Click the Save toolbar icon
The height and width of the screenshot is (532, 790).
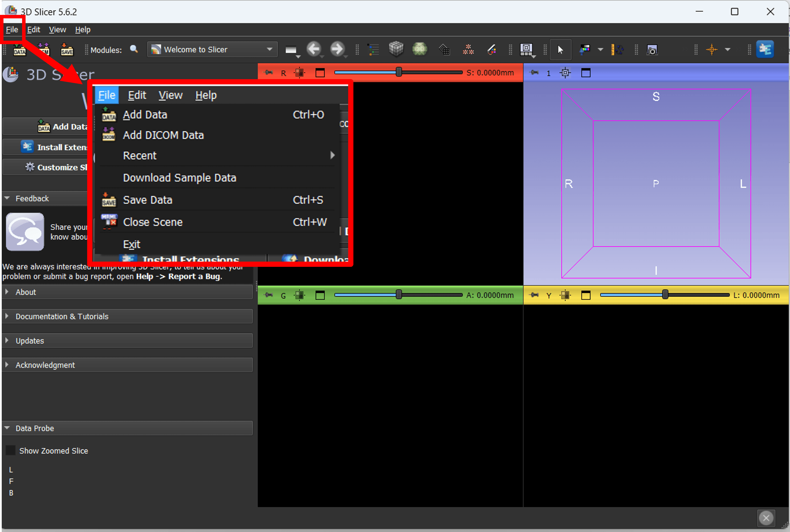[x=67, y=50]
